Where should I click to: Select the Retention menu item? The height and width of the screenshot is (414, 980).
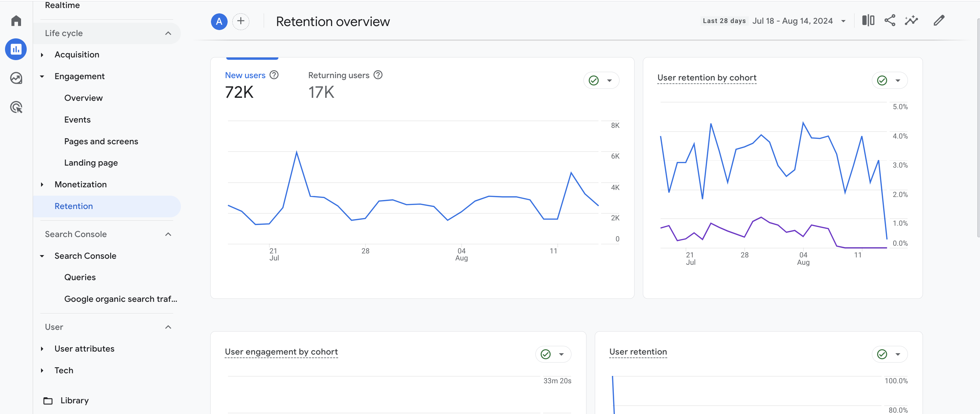tap(74, 206)
